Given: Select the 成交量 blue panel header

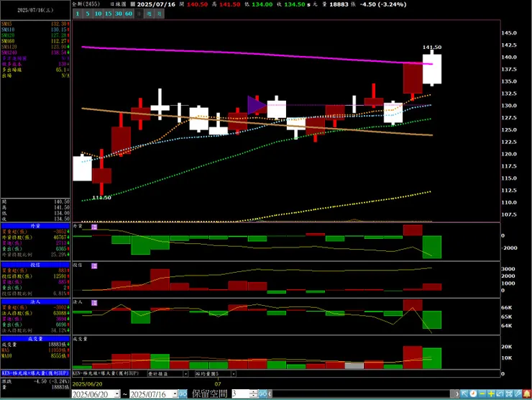Looking at the screenshot, I should click(35, 339).
